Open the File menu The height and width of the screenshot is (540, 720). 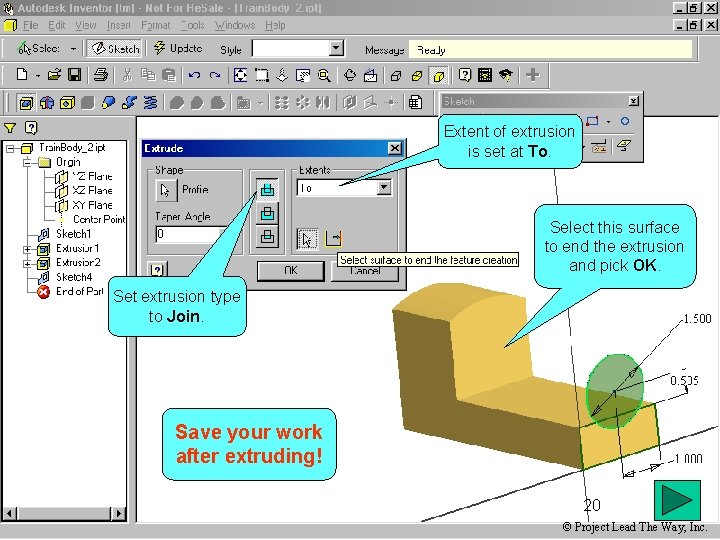click(30, 25)
